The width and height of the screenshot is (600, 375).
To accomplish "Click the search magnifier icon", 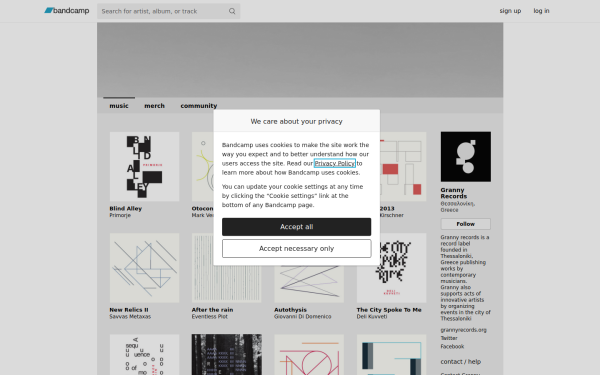I will click(232, 11).
